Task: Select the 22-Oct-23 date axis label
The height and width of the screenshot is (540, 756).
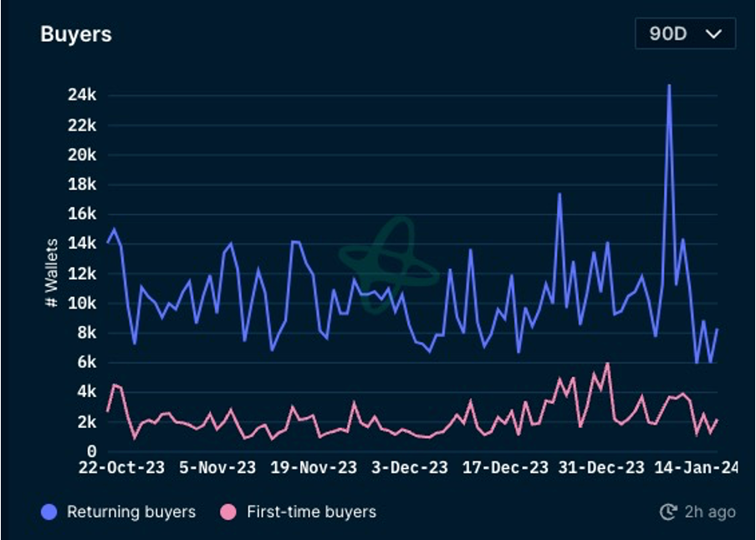Action: click(123, 467)
